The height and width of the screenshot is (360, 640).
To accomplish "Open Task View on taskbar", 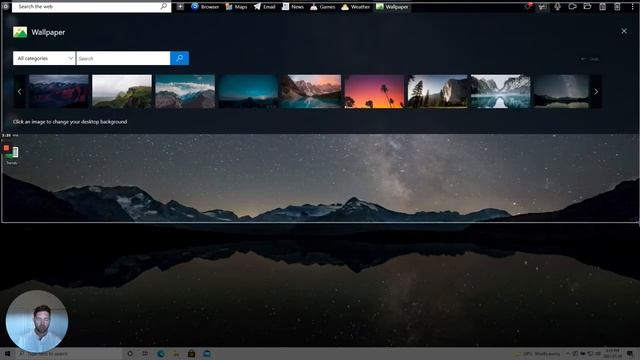I will pos(145,353).
